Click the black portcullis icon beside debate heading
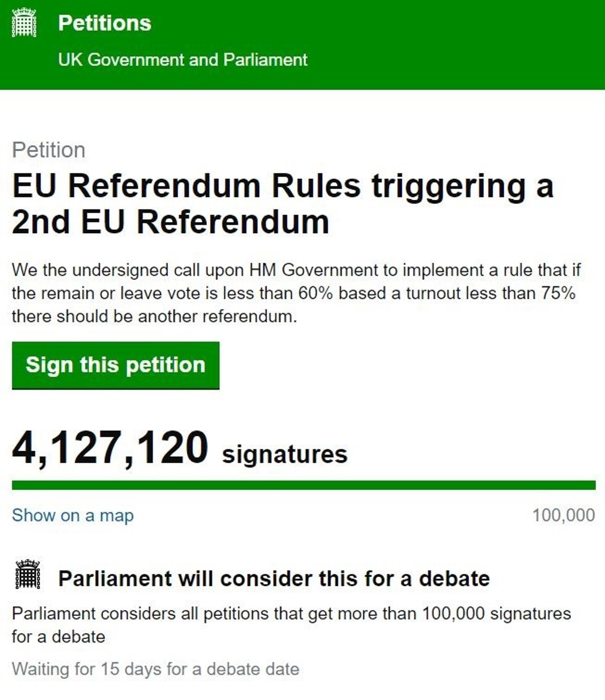Image resolution: width=605 pixels, height=700 pixels. (x=28, y=574)
